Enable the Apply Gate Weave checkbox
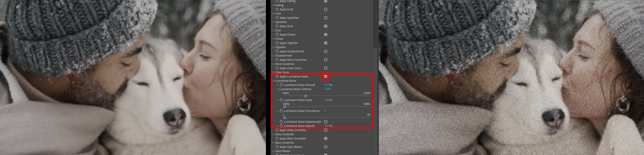 (x=326, y=147)
